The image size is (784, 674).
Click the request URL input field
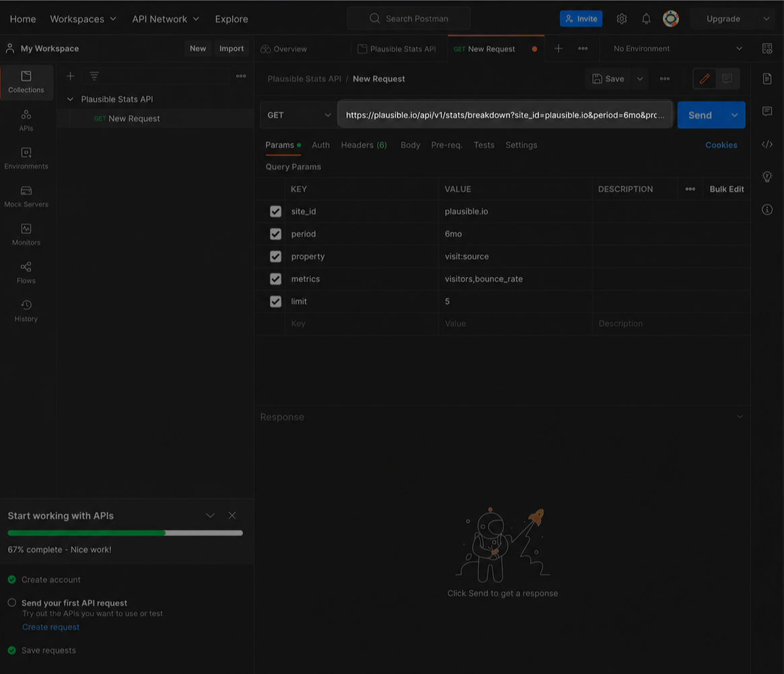tap(505, 115)
